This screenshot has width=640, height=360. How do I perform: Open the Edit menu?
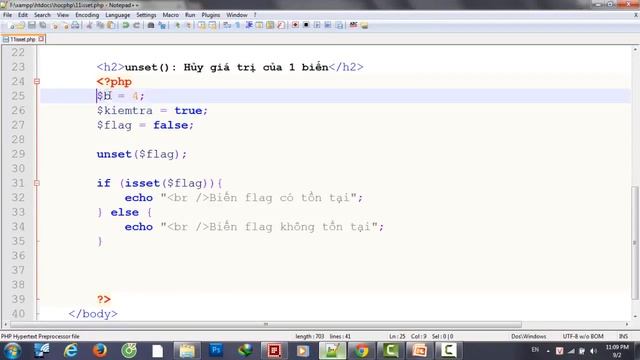point(23,15)
